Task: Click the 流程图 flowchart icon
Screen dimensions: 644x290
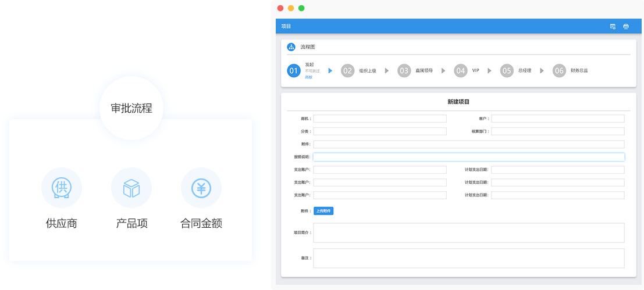Action: (x=291, y=47)
